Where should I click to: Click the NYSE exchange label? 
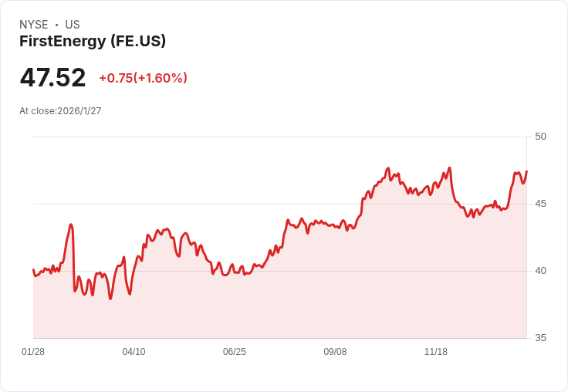pos(33,25)
